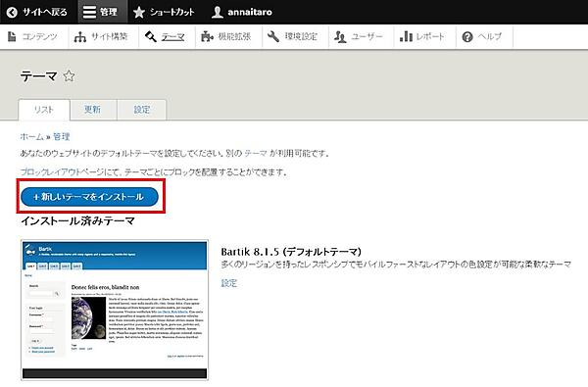Viewport: 588px width, 387px height.
Task: Click the user silhouette icon beside annaitaro
Action: click(x=218, y=12)
